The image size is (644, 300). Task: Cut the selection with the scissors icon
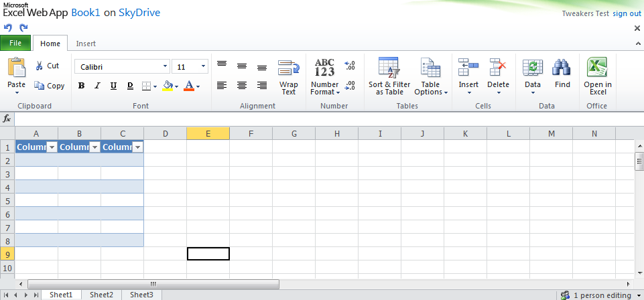40,66
